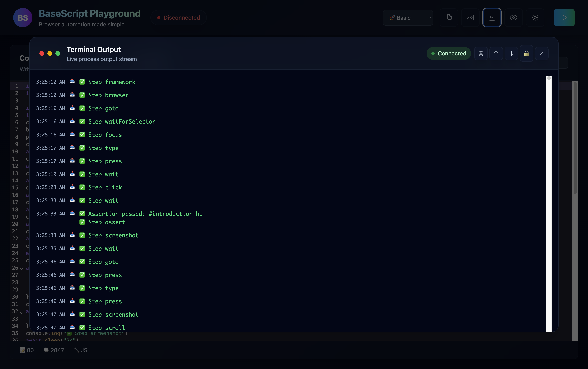The image size is (588, 369).
Task: Toggle the terminal panel button in header
Action: tap(492, 18)
